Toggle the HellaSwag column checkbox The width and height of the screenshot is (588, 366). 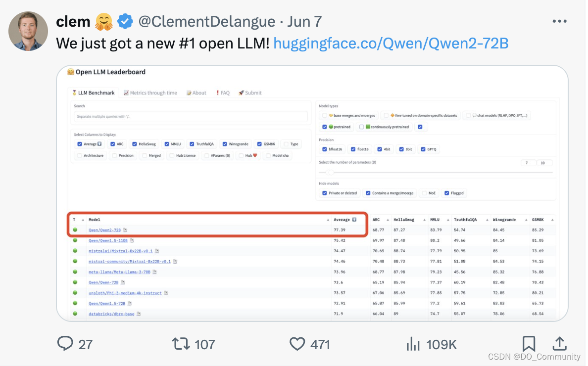[x=134, y=144]
